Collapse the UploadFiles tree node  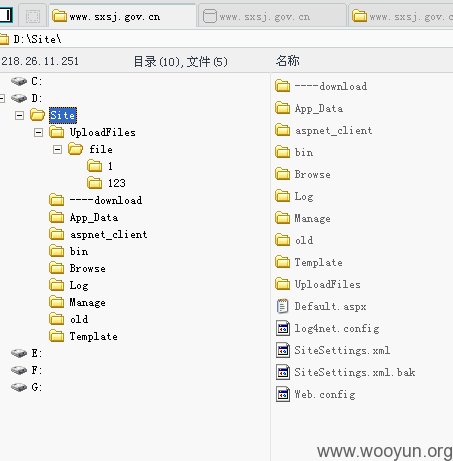[x=39, y=132]
